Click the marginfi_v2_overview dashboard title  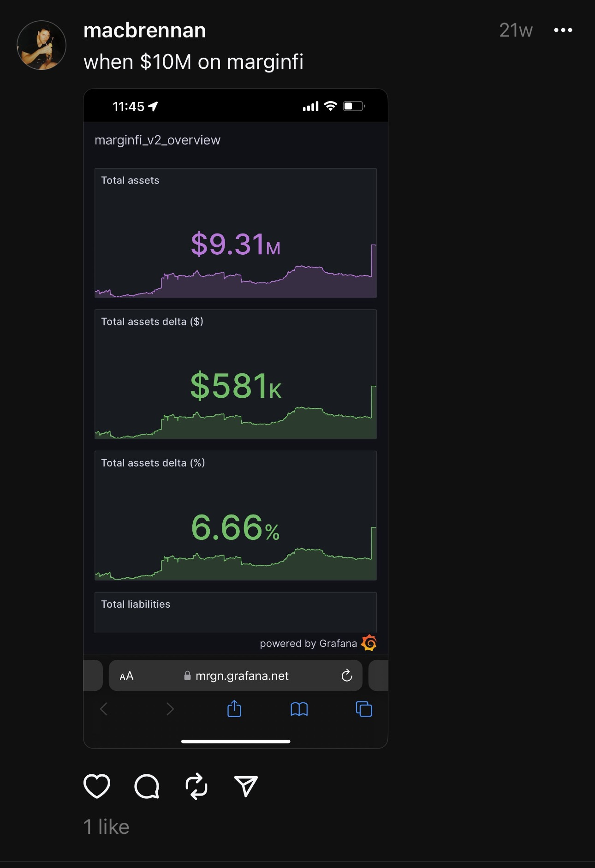click(x=157, y=140)
